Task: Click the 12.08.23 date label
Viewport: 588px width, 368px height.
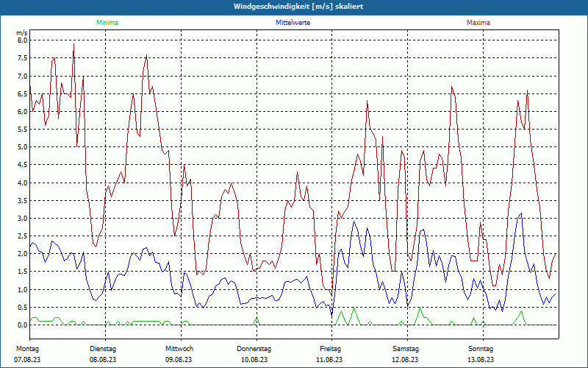Action: [405, 360]
